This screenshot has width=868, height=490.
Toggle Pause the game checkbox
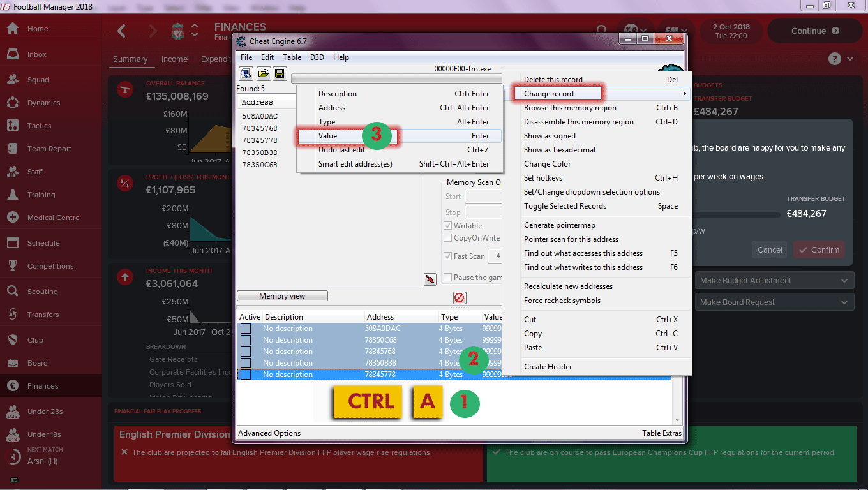pos(448,278)
